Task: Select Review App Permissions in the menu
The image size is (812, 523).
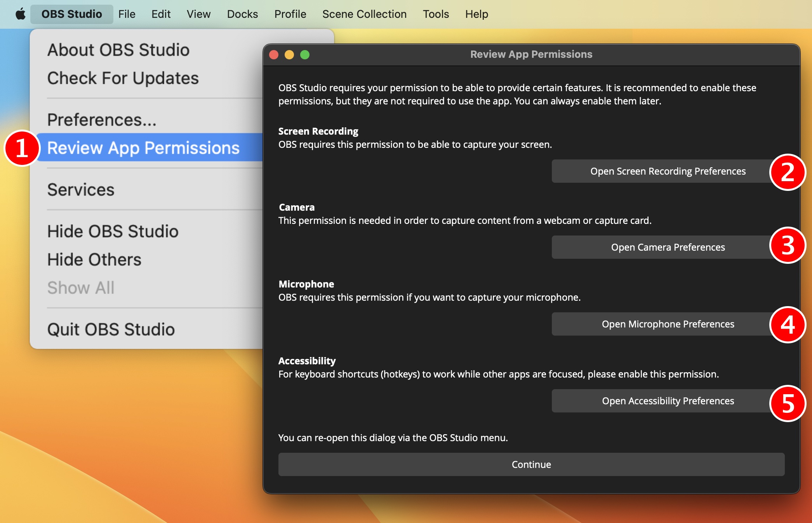Action: [143, 148]
